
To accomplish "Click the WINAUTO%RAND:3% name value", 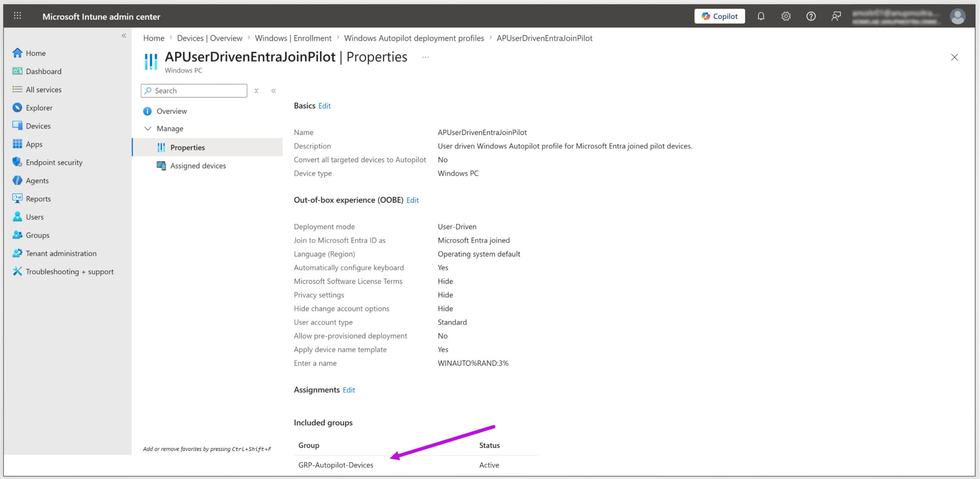I will pyautogui.click(x=473, y=363).
